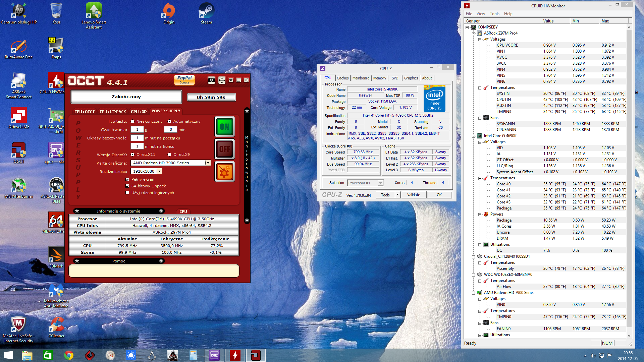Enable Użyj rdzeni logicznych checkbox

pos(127,193)
